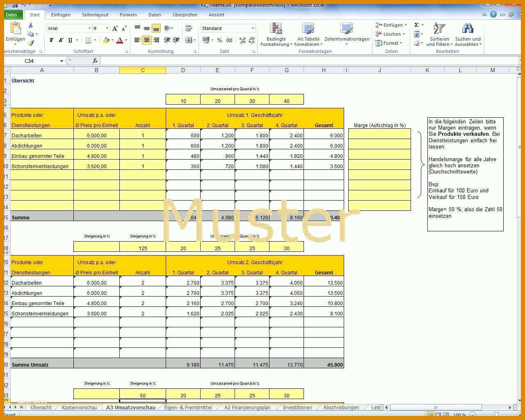The width and height of the screenshot is (525, 420).
Task: Apply the yellow fill color bucket
Action: (106, 40)
